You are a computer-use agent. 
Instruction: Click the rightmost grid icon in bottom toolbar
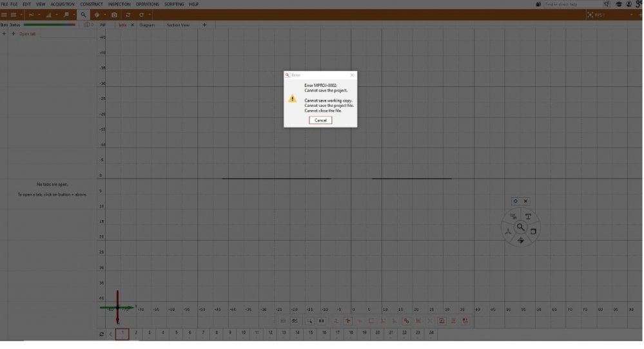[x=465, y=321]
